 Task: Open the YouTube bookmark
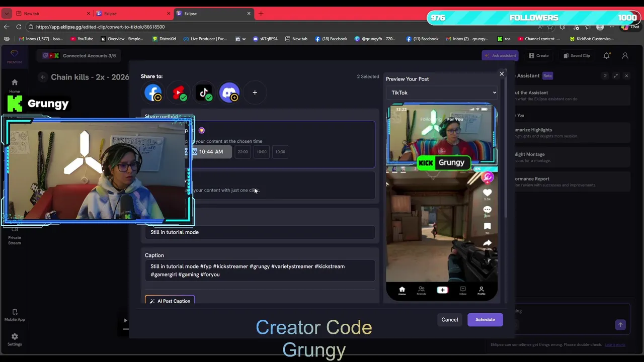tap(82, 39)
